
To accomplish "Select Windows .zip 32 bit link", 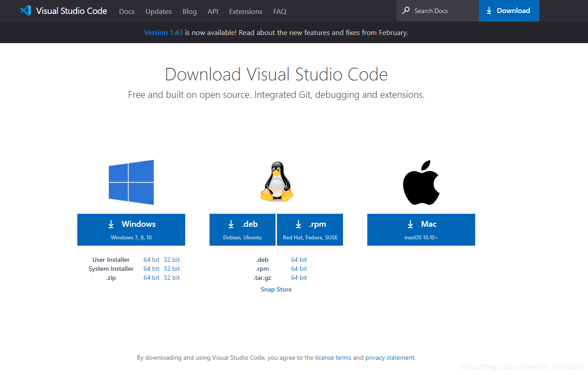I will click(172, 278).
